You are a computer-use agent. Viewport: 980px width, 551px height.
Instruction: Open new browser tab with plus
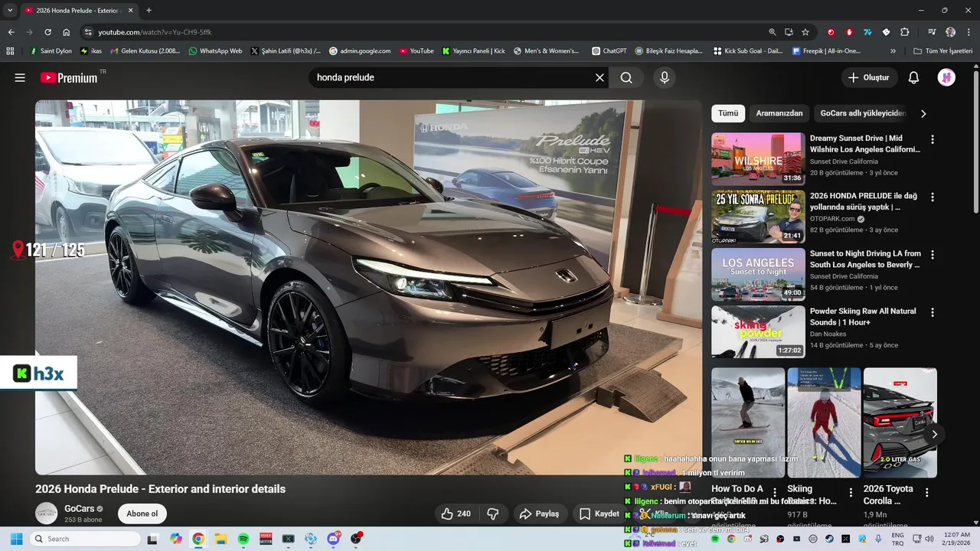click(149, 10)
